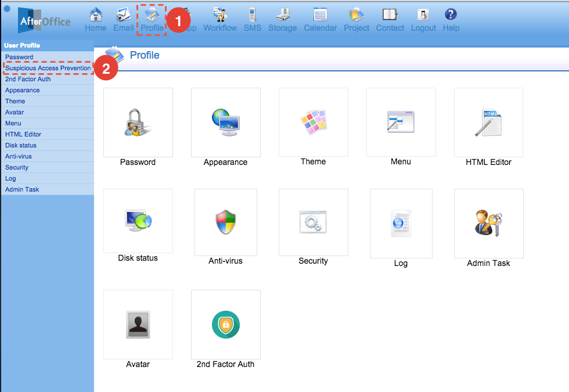Open the Help question mark icon
Screen dimensions: 569x392
point(451,15)
